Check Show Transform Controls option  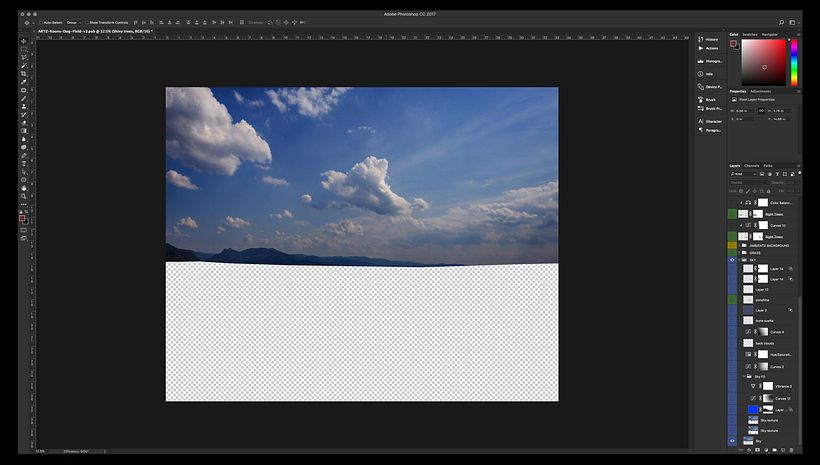click(86, 21)
